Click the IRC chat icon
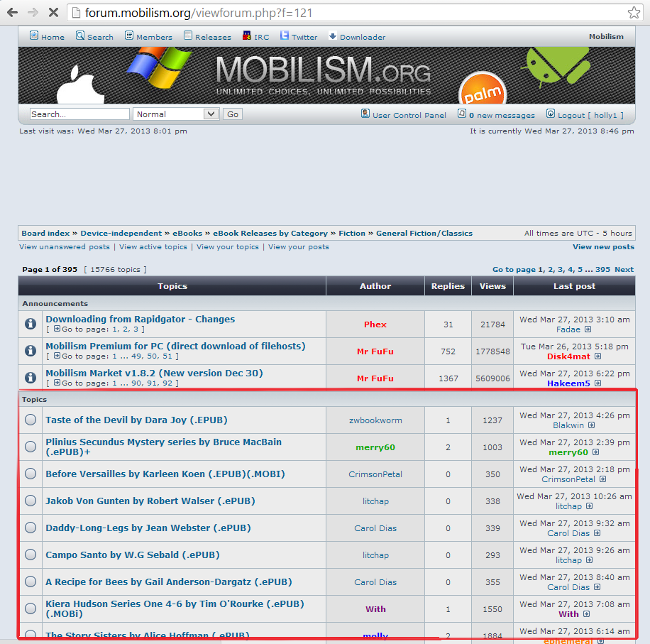The width and height of the screenshot is (650, 644). click(x=246, y=35)
